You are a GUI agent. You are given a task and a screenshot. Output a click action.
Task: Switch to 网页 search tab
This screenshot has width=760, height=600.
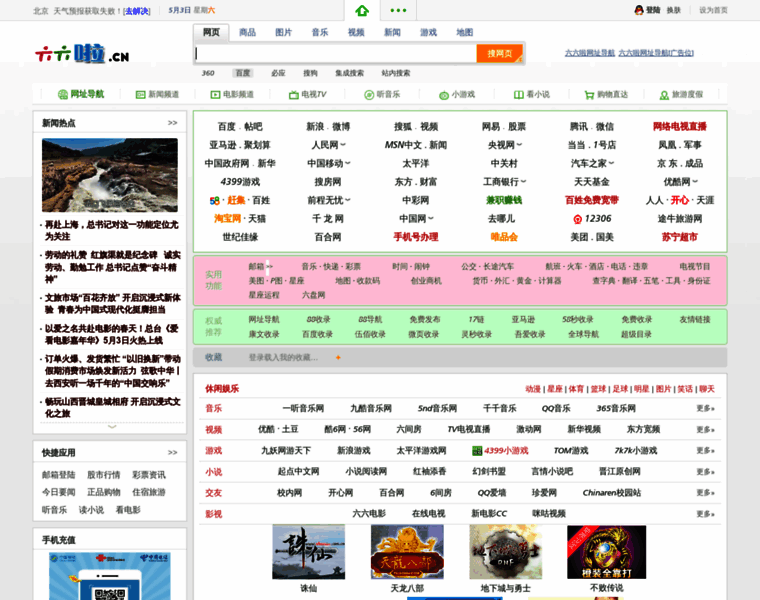pyautogui.click(x=211, y=32)
